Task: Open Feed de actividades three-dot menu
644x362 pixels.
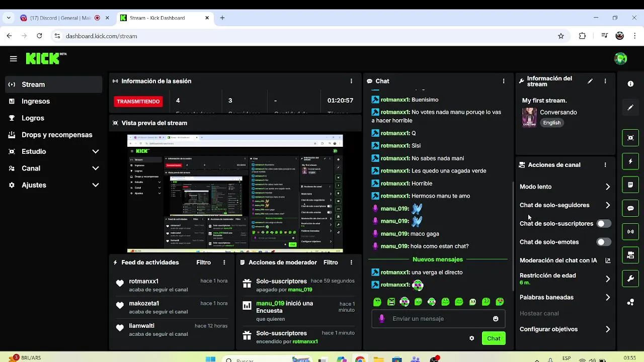Action: (224, 262)
